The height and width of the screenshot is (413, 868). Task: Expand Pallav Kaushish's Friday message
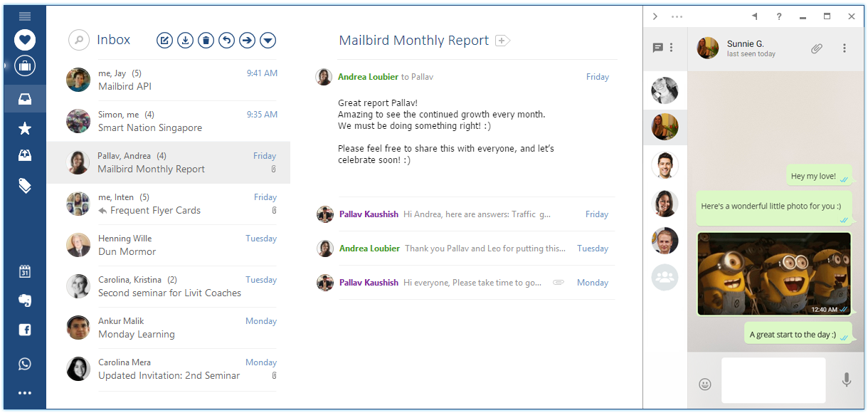[465, 214]
